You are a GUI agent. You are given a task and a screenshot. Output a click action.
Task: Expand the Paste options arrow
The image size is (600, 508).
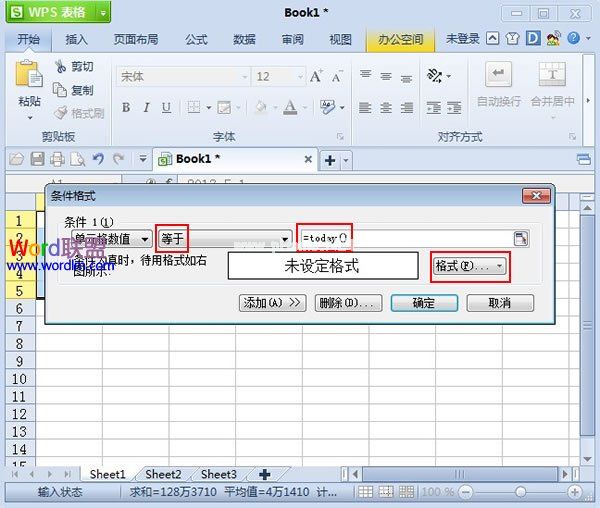pos(30,118)
